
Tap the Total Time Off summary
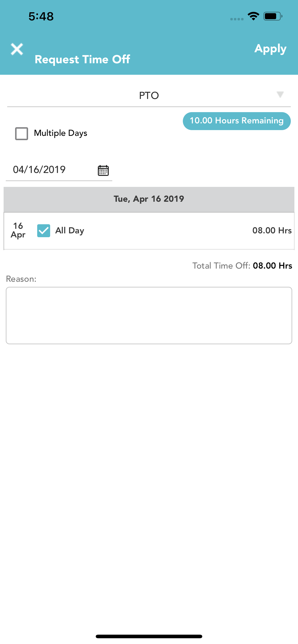point(242,266)
